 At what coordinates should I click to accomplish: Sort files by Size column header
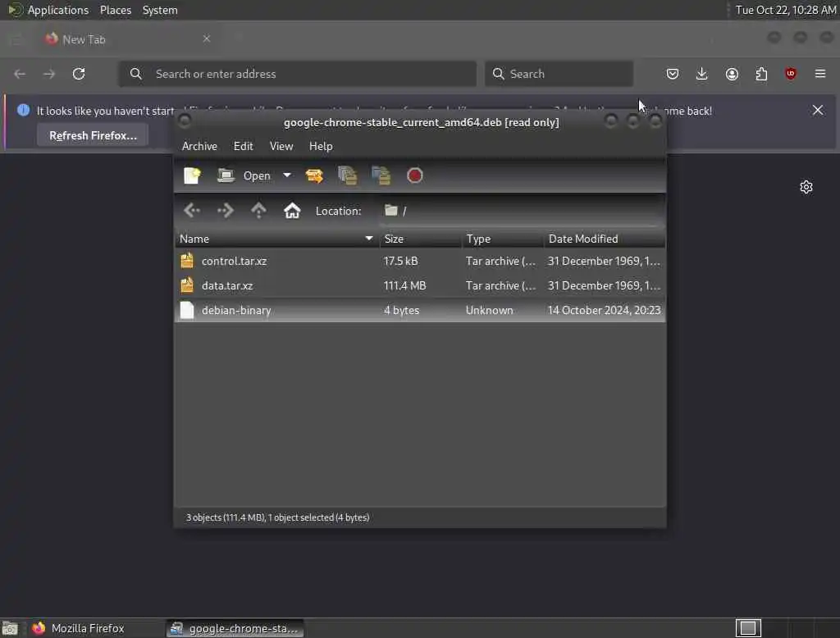pyautogui.click(x=421, y=239)
